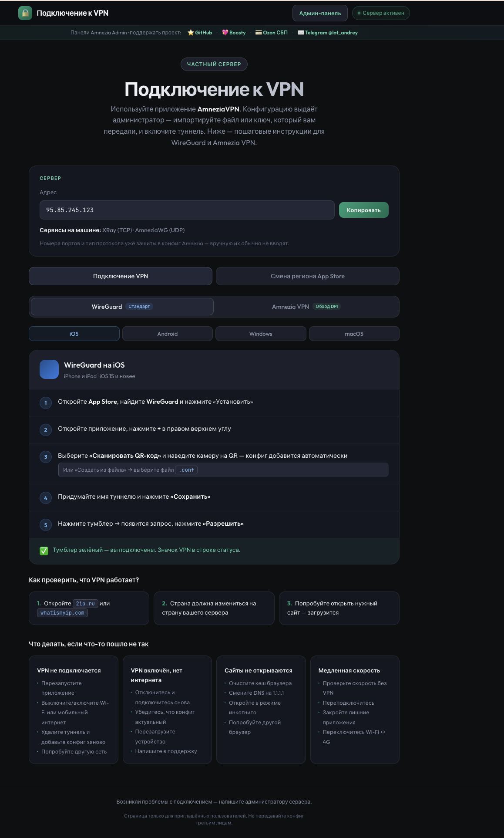Viewport: 504px width, 838px height.
Task: Click the blue WireGuard app icon
Action: tap(49, 369)
